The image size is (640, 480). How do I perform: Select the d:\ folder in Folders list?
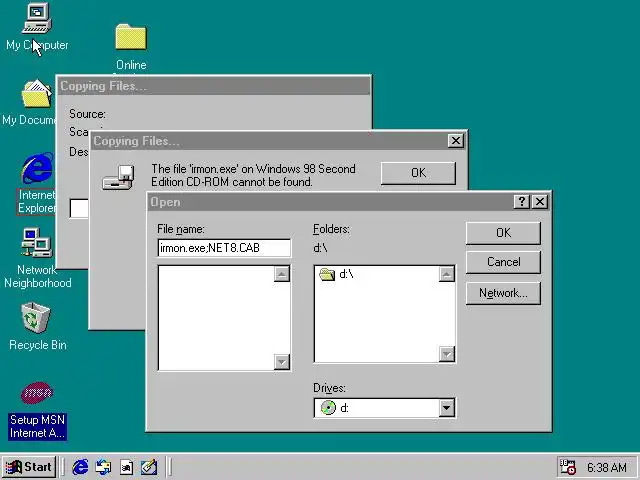(336, 274)
